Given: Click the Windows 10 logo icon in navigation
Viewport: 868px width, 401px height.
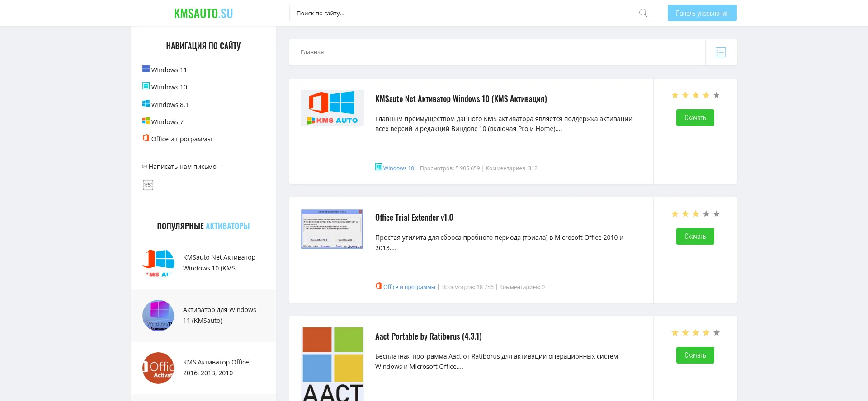Looking at the screenshot, I should [146, 86].
